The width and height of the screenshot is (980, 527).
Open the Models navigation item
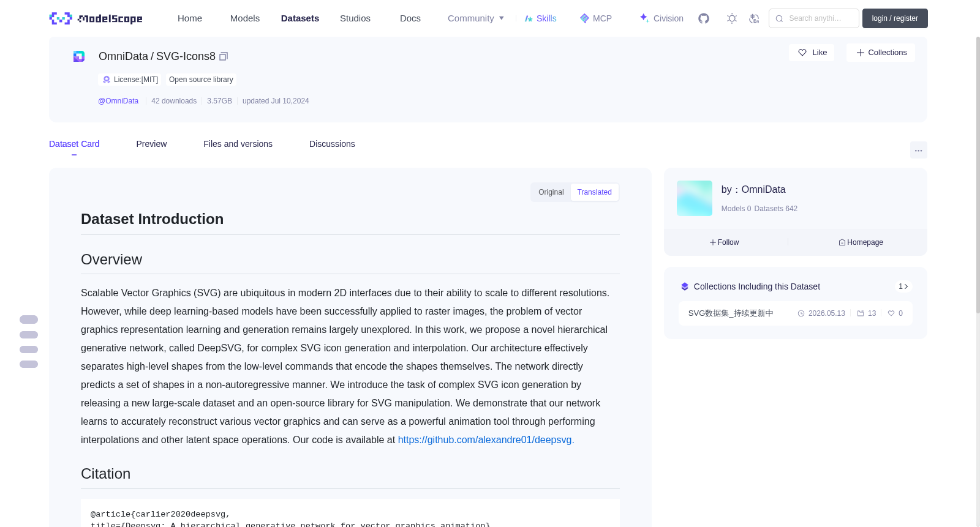click(245, 18)
